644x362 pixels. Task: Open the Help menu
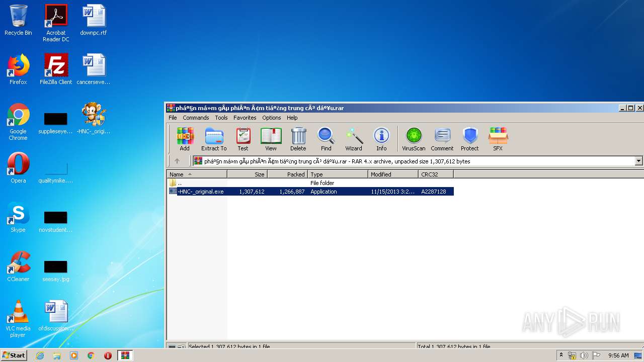click(292, 118)
